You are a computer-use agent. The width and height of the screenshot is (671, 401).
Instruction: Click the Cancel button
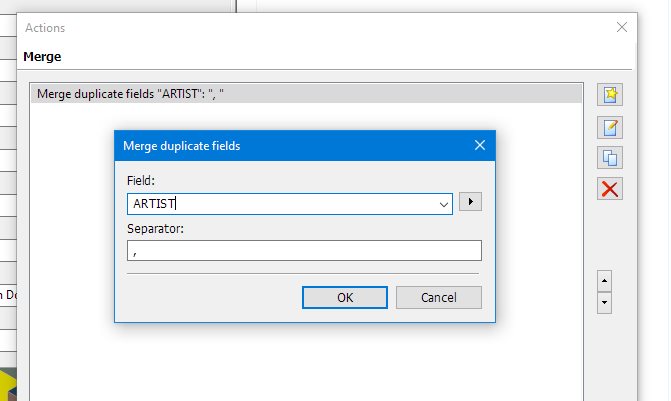pos(439,297)
